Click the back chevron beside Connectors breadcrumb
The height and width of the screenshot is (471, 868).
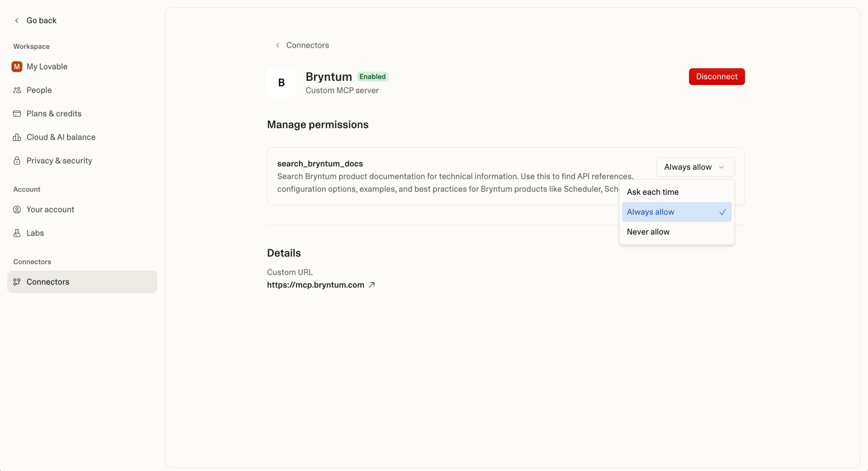277,45
